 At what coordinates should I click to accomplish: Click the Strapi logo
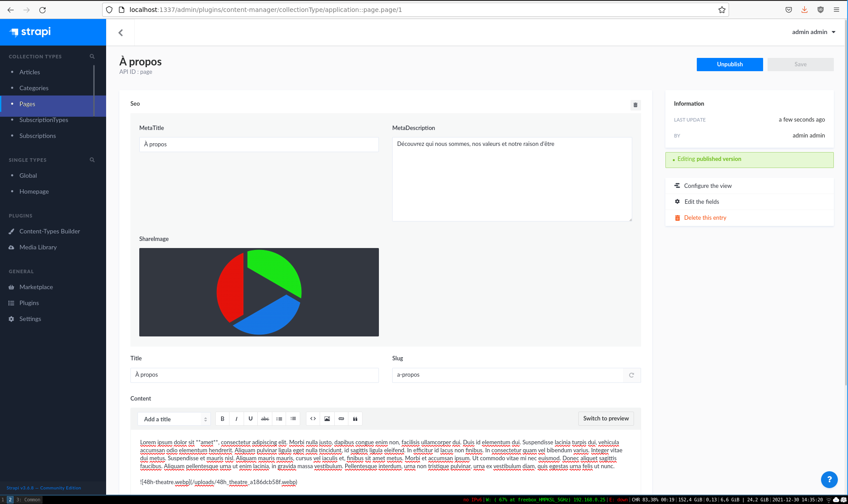(x=30, y=32)
